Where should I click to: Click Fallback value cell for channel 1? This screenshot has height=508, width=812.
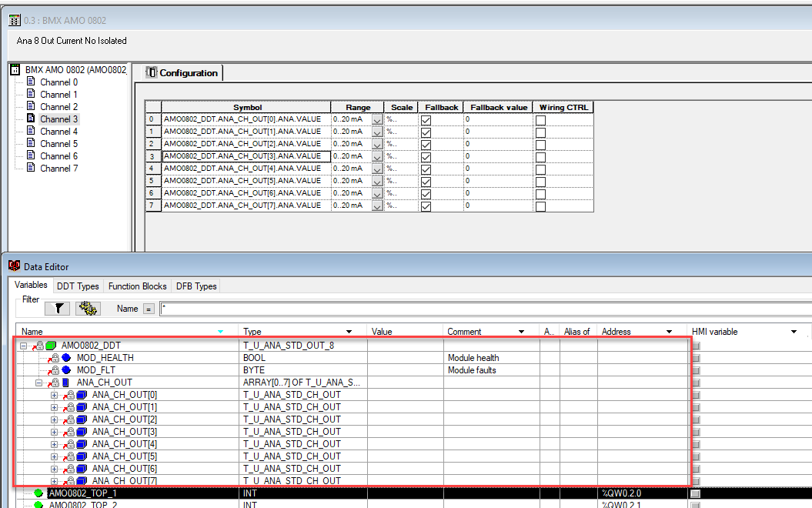[498, 132]
